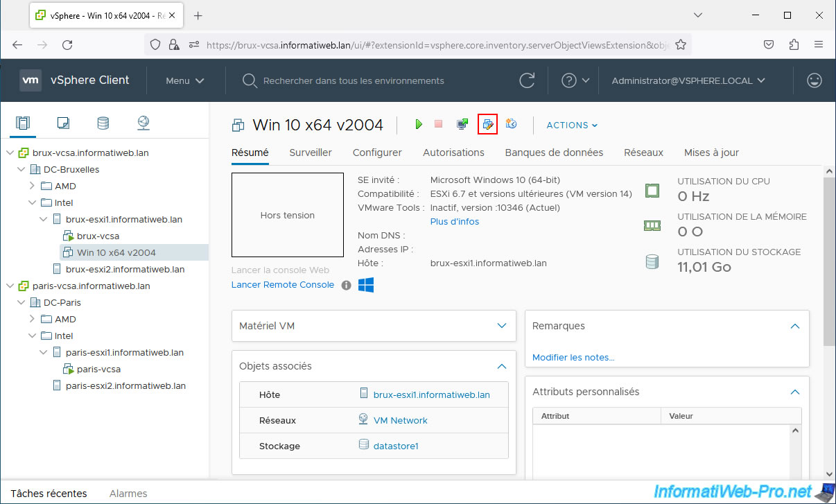The height and width of the screenshot is (504, 836).
Task: Launch the console with the monitor icon
Action: (462, 124)
